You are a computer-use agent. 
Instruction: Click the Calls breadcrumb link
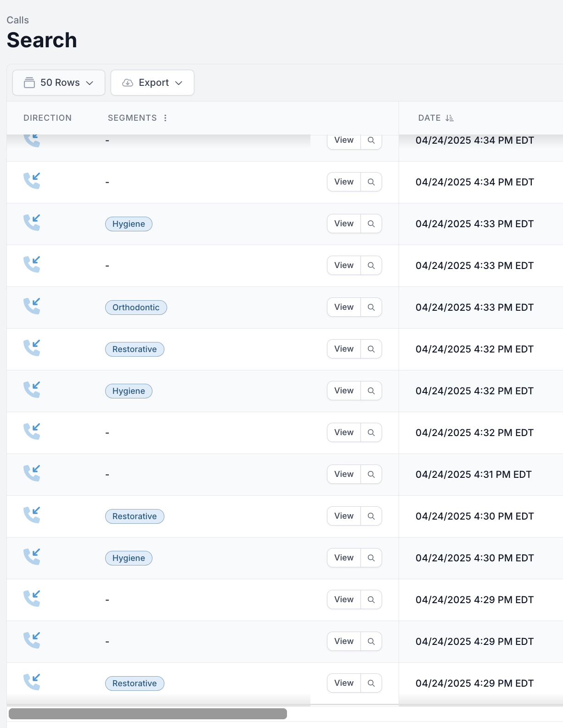tap(18, 20)
